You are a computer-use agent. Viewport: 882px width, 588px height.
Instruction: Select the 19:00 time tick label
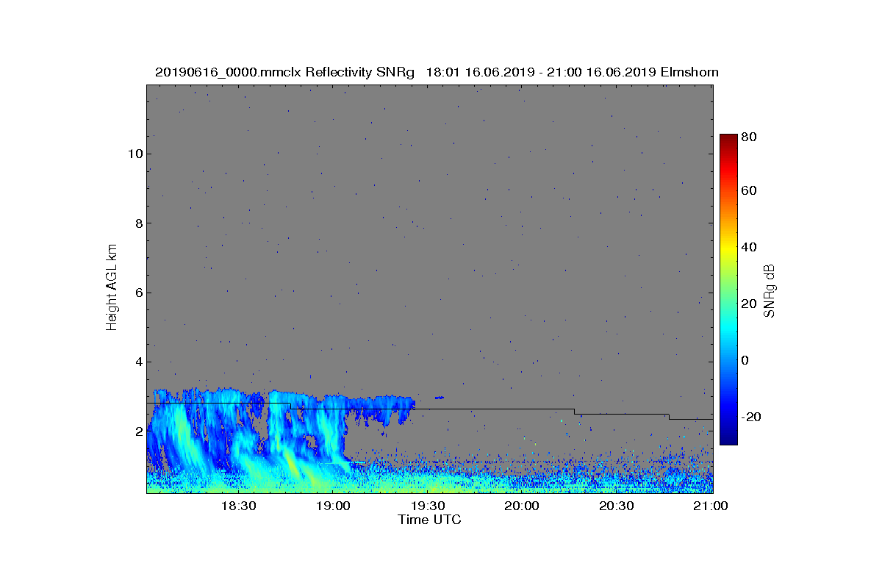(333, 506)
